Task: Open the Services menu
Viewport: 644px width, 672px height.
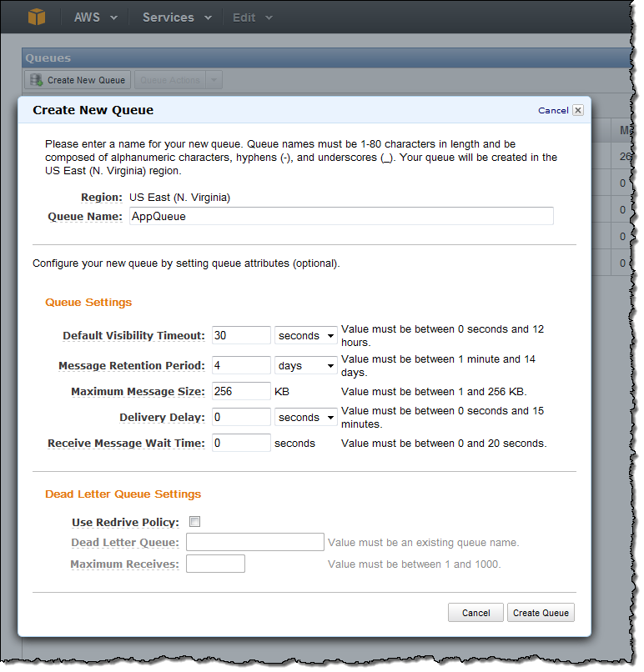Action: pyautogui.click(x=177, y=18)
